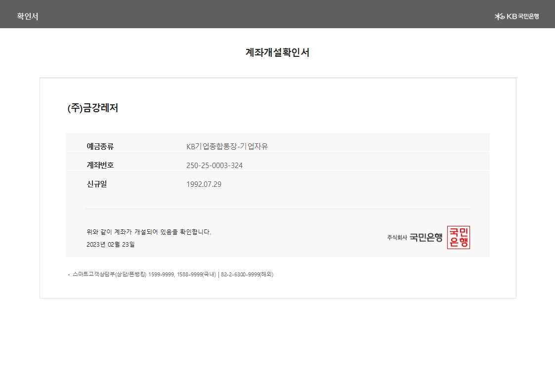Click the 계좌개설확인서 page heading
The width and height of the screenshot is (555, 392).
[x=277, y=52]
